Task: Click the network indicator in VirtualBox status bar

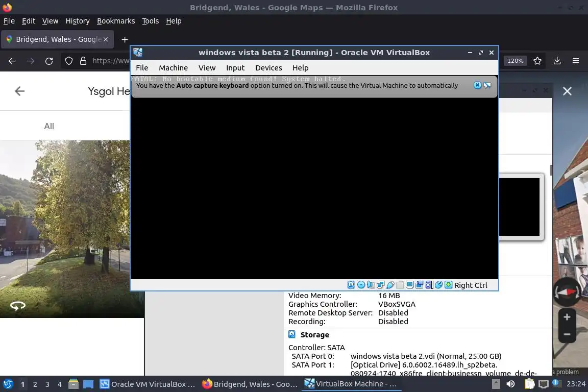Action: coord(380,285)
